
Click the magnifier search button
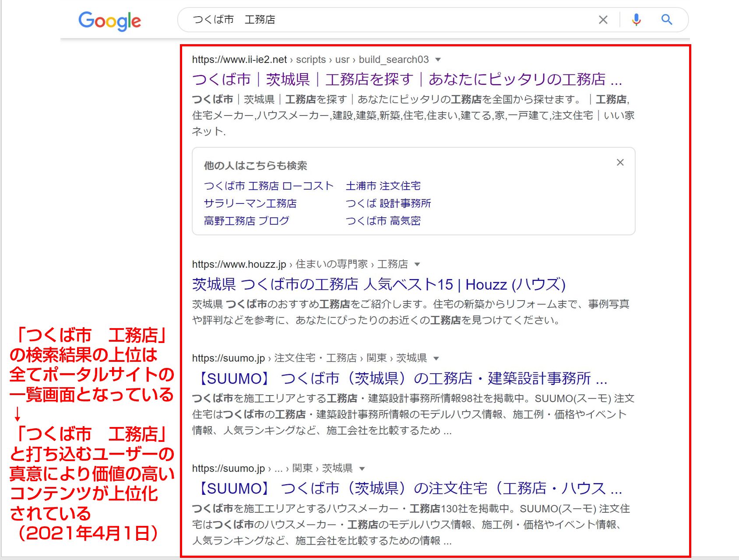(x=666, y=20)
